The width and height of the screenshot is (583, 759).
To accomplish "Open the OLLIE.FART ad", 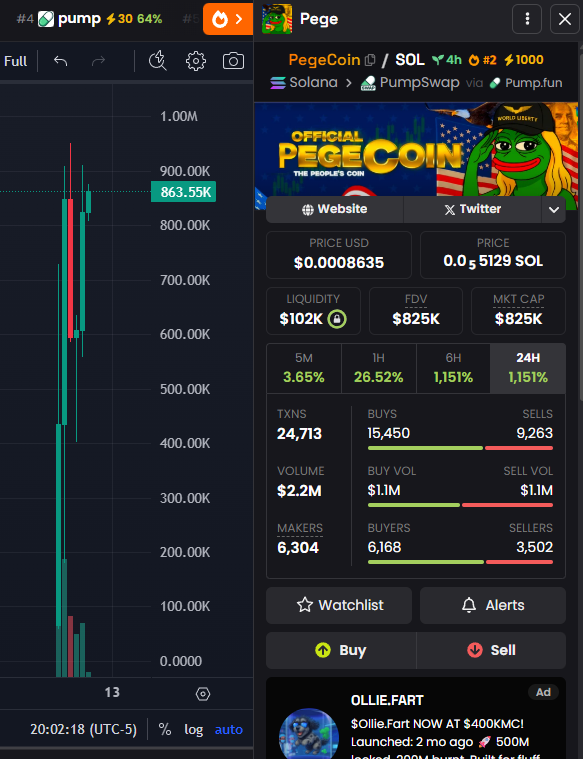I will tap(416, 718).
